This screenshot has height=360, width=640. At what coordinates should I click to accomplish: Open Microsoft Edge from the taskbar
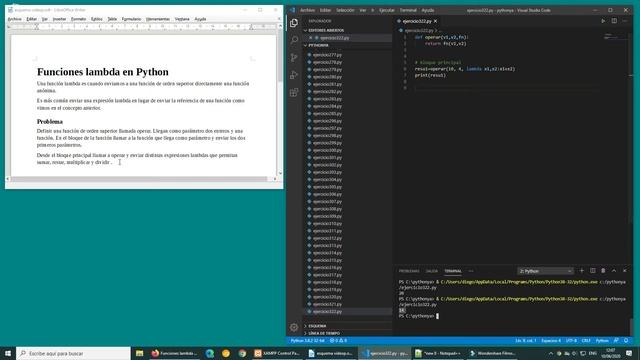[x=210, y=353]
